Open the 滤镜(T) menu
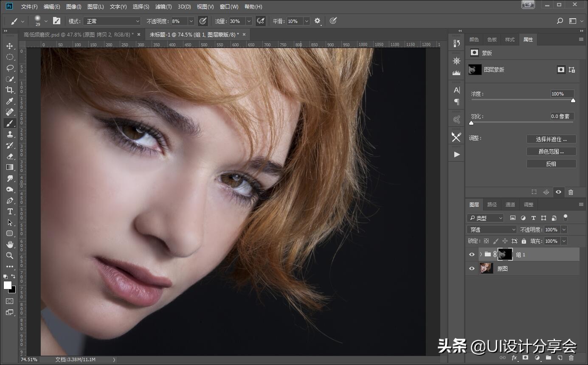 click(x=163, y=7)
